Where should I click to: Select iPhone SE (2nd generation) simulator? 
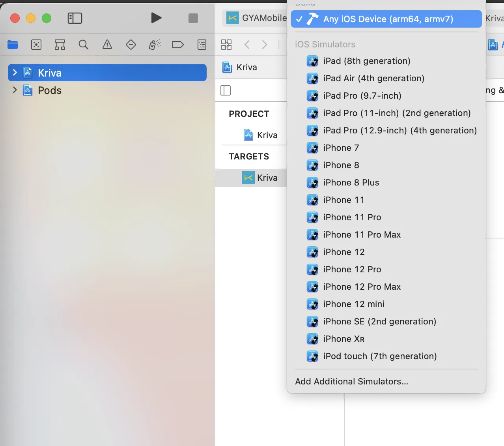click(386, 321)
